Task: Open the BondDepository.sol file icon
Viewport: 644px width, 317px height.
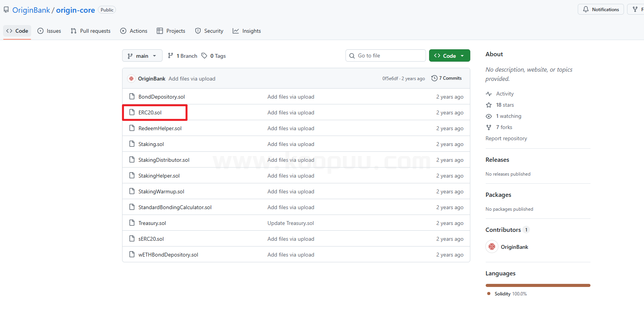Action: coord(132,97)
